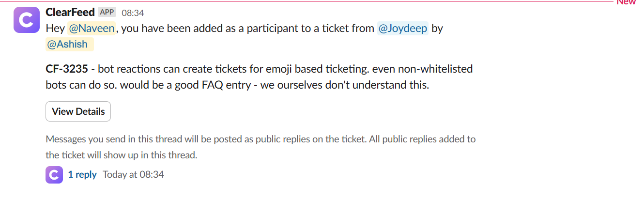Image resolution: width=644 pixels, height=200 pixels.
Task: Open the @Joydeep mention
Action: click(402, 28)
